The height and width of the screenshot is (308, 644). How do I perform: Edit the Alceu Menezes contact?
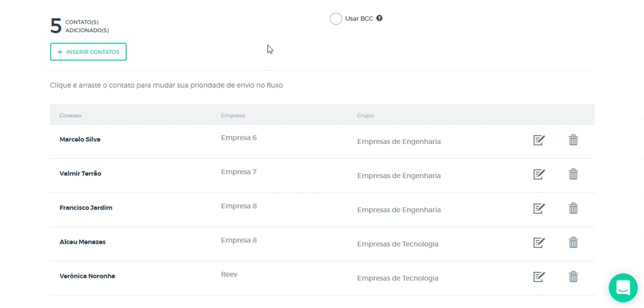point(539,242)
